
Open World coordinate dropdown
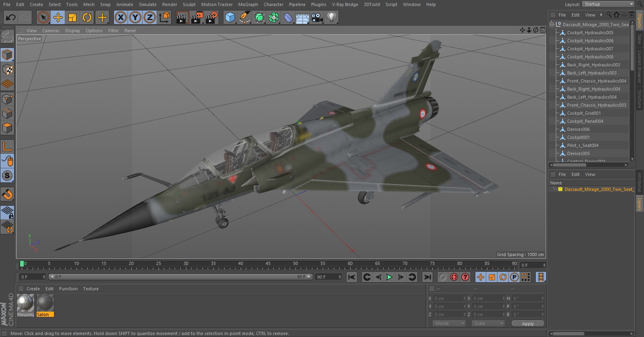coord(449,323)
